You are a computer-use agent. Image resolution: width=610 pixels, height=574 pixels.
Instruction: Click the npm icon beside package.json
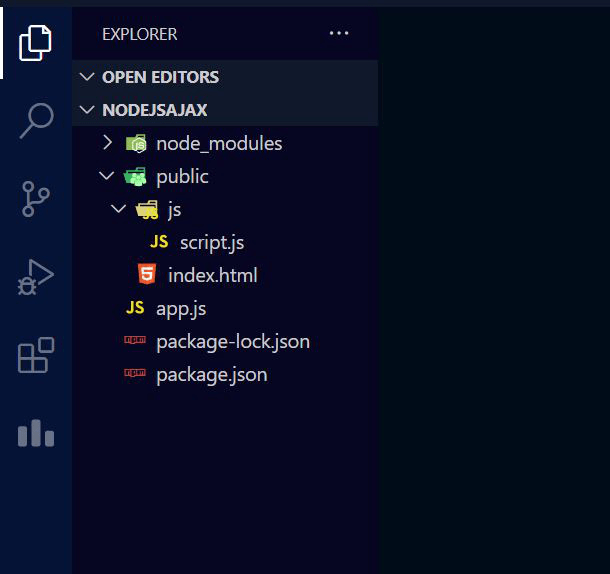click(x=135, y=373)
